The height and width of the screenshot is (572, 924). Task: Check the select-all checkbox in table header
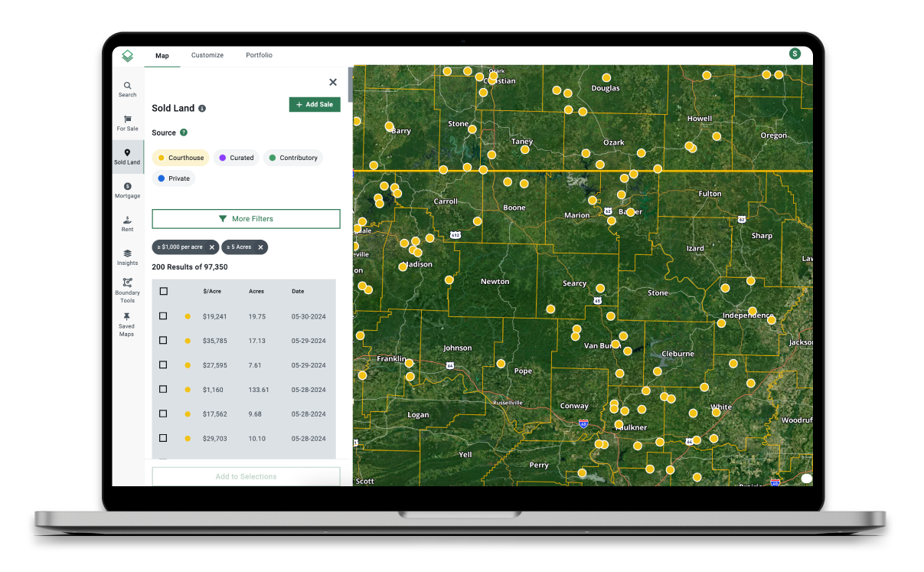point(163,291)
